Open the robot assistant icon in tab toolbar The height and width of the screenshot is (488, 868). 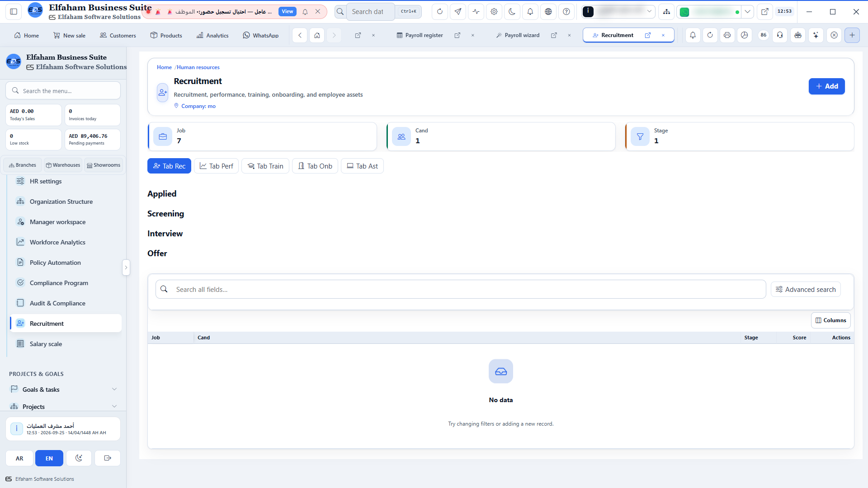(798, 35)
